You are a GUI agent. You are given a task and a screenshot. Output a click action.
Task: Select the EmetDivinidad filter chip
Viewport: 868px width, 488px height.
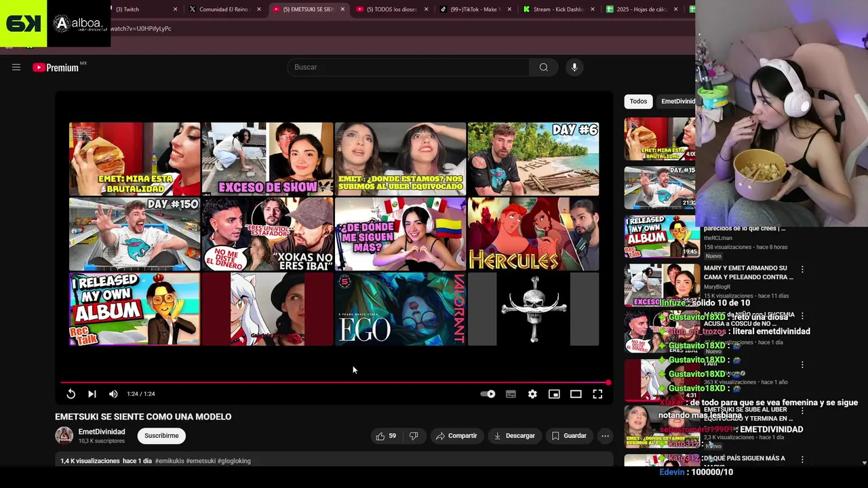677,101
